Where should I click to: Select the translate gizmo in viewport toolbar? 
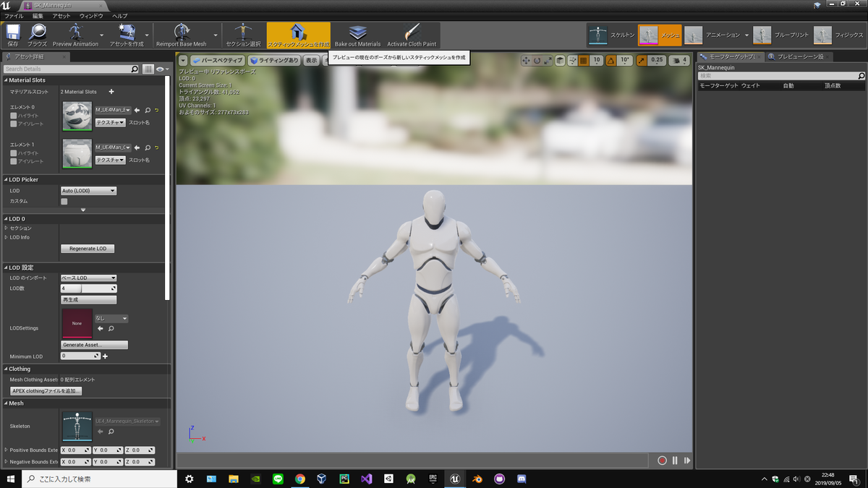tap(526, 61)
